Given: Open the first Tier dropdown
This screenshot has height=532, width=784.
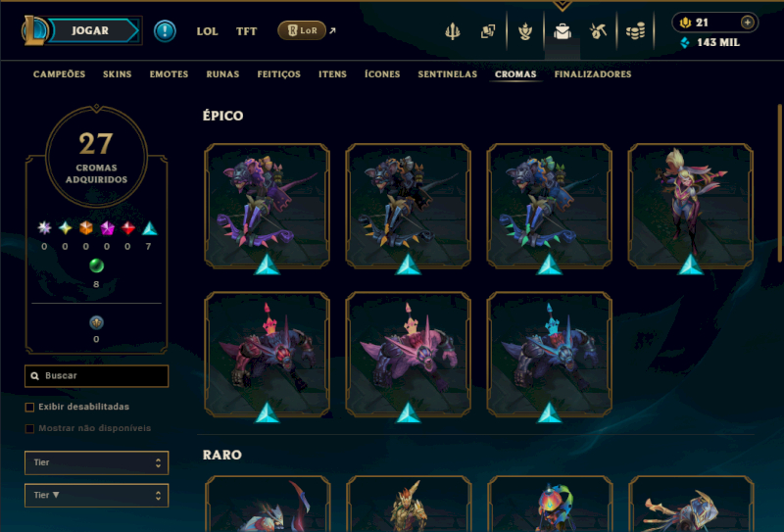Looking at the screenshot, I should click(x=96, y=462).
